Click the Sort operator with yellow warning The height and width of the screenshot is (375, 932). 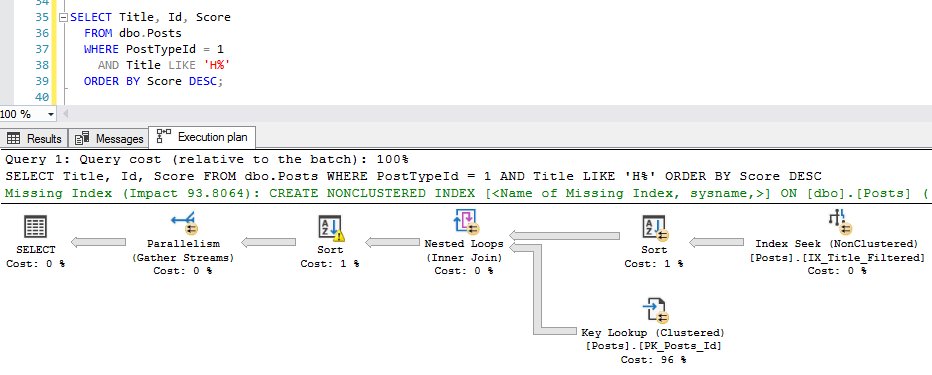click(330, 229)
